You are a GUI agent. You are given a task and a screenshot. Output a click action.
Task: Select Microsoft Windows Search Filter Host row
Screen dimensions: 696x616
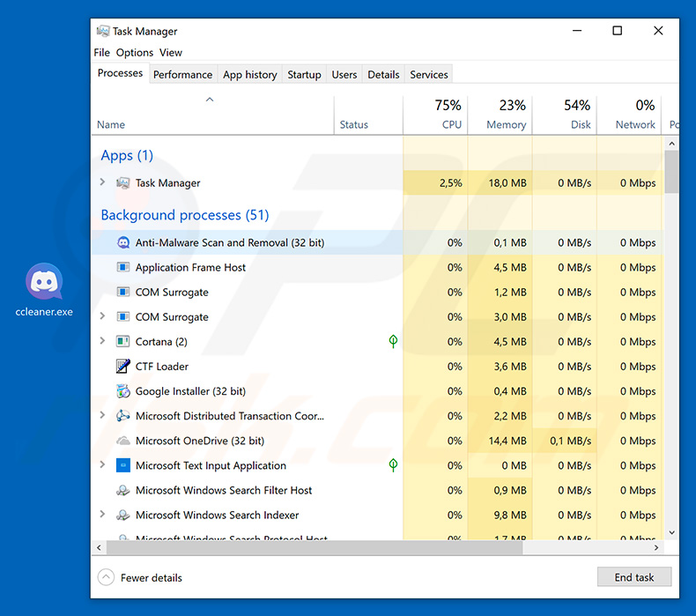[378, 490]
